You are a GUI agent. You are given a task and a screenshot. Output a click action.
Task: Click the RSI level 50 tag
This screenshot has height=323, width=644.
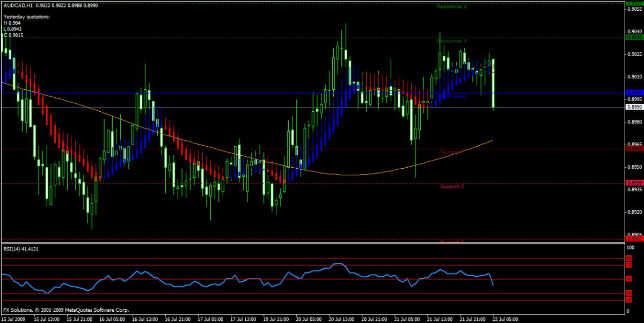[628, 279]
